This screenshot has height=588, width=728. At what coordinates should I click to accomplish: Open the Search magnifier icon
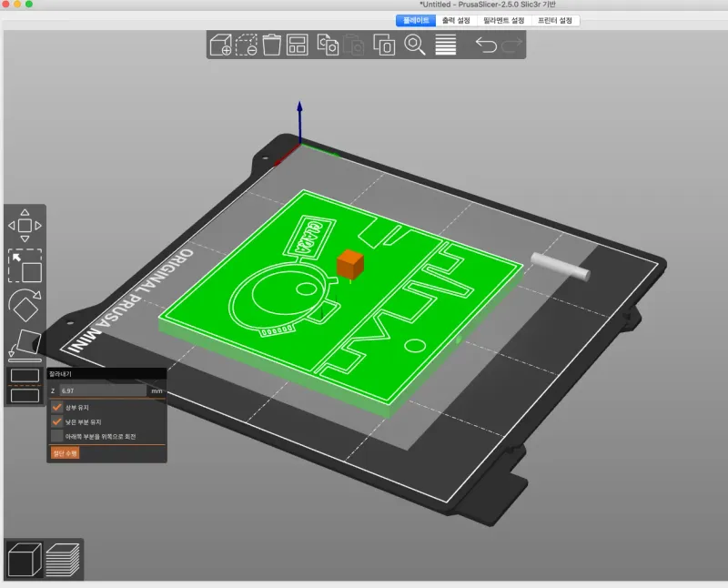coord(415,45)
